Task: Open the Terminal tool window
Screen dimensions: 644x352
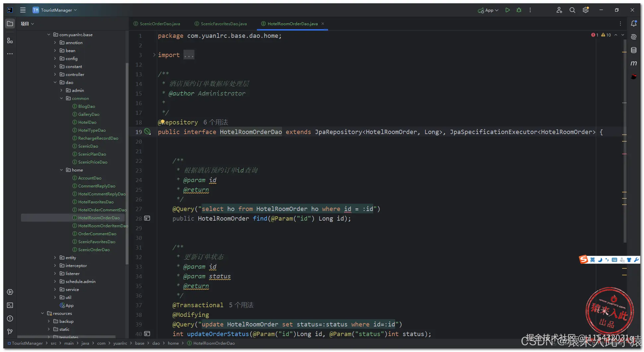Action: pos(10,305)
